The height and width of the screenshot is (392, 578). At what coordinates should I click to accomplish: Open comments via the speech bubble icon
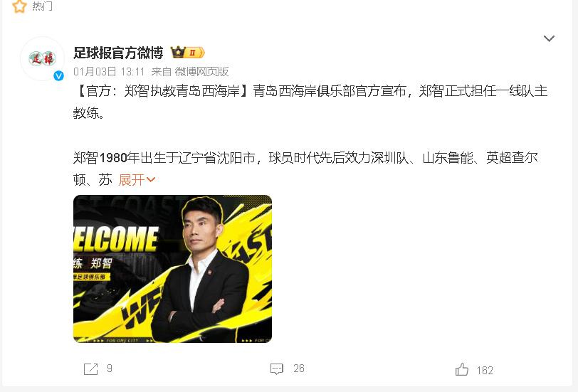pos(276,369)
